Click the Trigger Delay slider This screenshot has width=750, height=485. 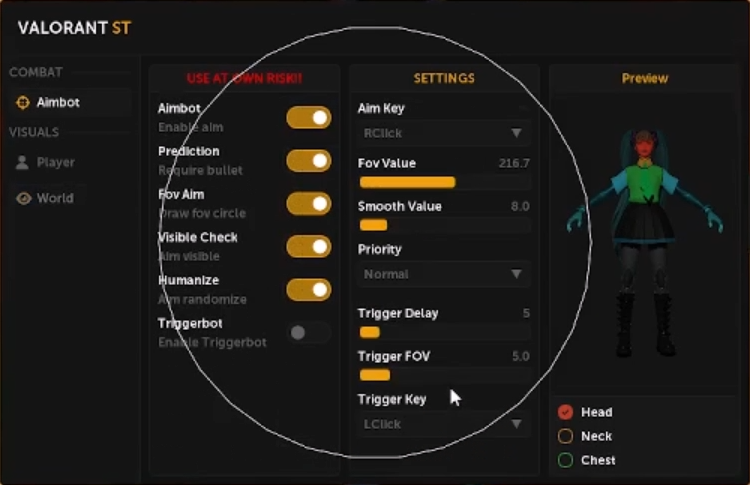click(x=444, y=332)
